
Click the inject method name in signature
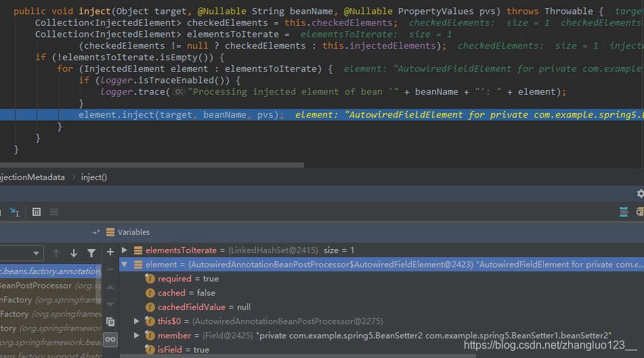[x=95, y=12]
